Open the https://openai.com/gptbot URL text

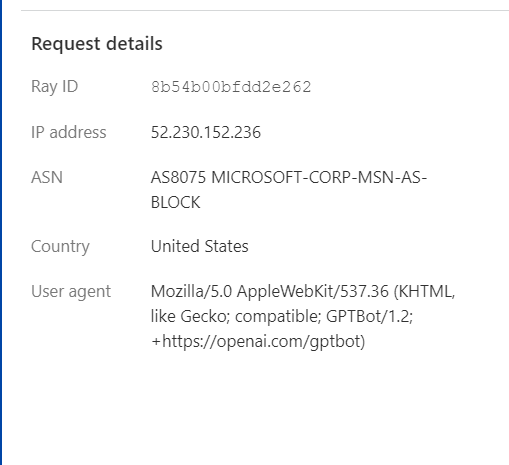coord(261,342)
